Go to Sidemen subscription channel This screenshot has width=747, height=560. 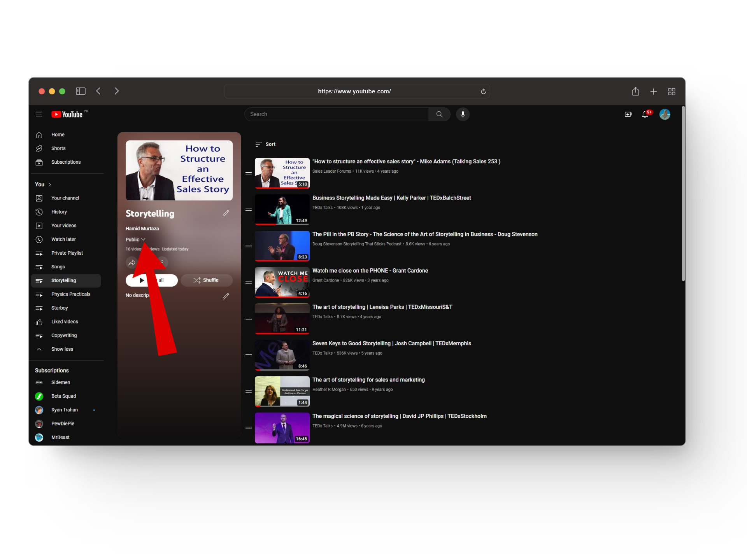point(61,383)
